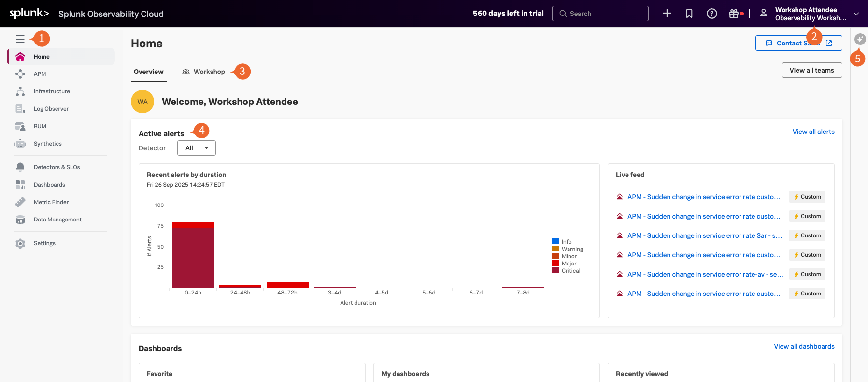Open the gift what's new icon
The height and width of the screenshot is (382, 868).
(734, 14)
